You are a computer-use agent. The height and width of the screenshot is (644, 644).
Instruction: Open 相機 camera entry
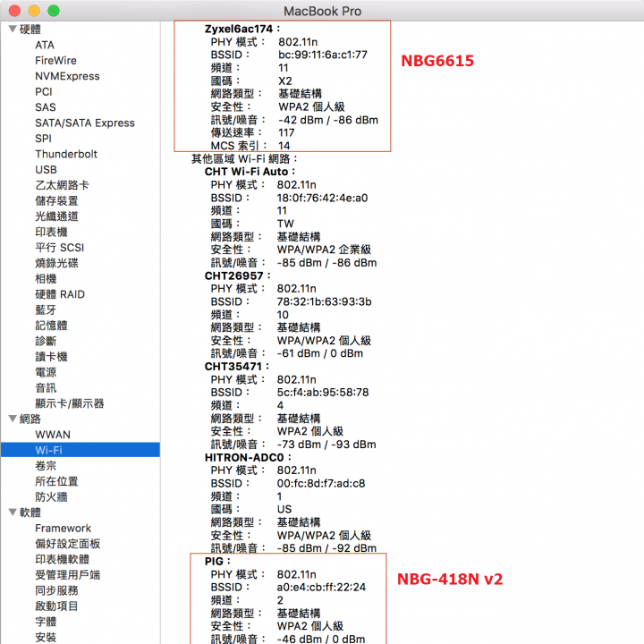[x=46, y=279]
